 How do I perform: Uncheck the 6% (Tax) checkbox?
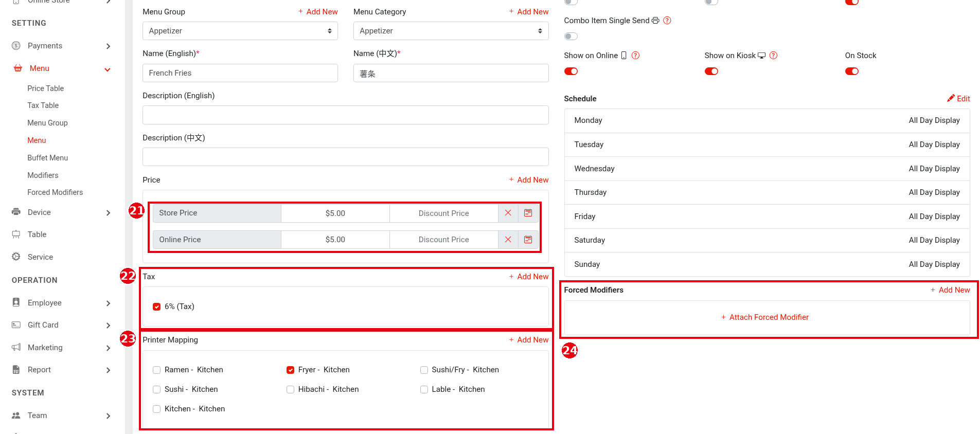[x=157, y=307]
